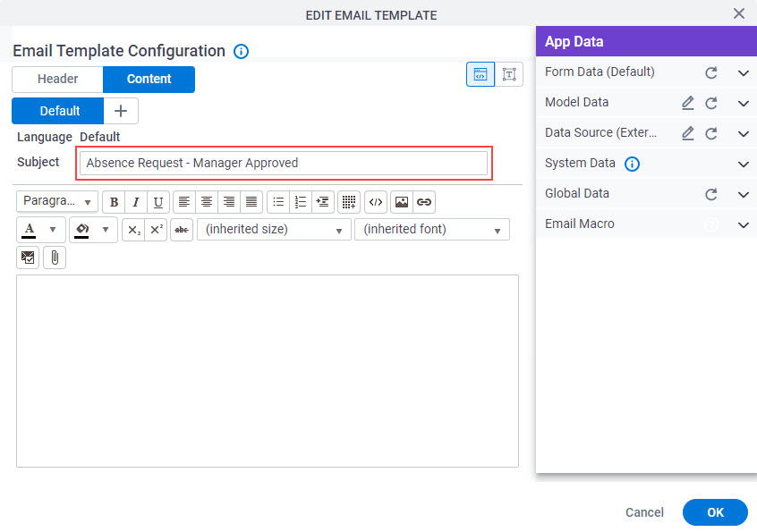
Task: Center align text
Action: (207, 202)
